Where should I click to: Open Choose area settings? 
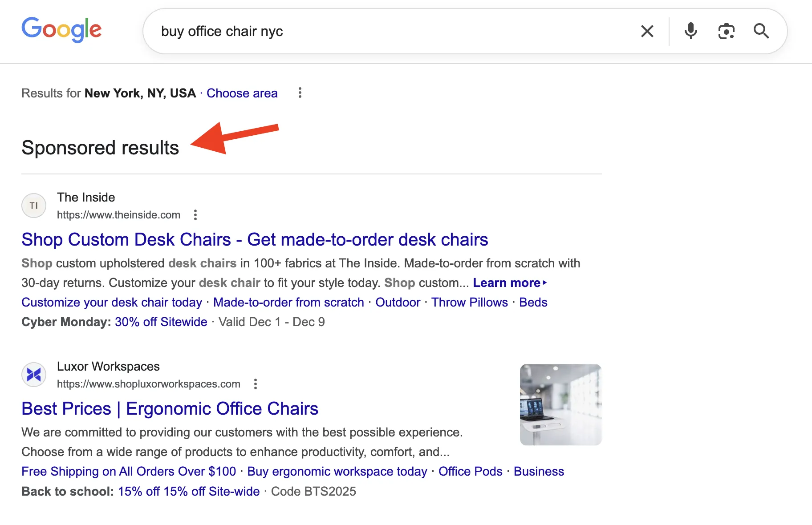click(x=242, y=93)
